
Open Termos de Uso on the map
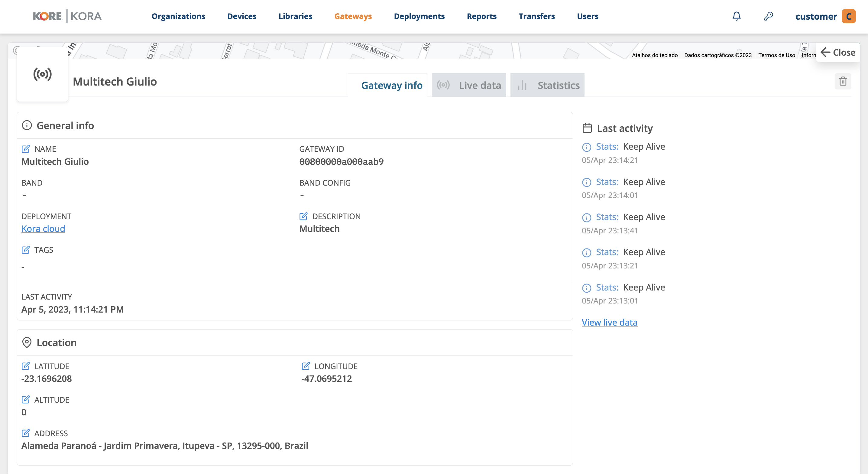click(777, 55)
